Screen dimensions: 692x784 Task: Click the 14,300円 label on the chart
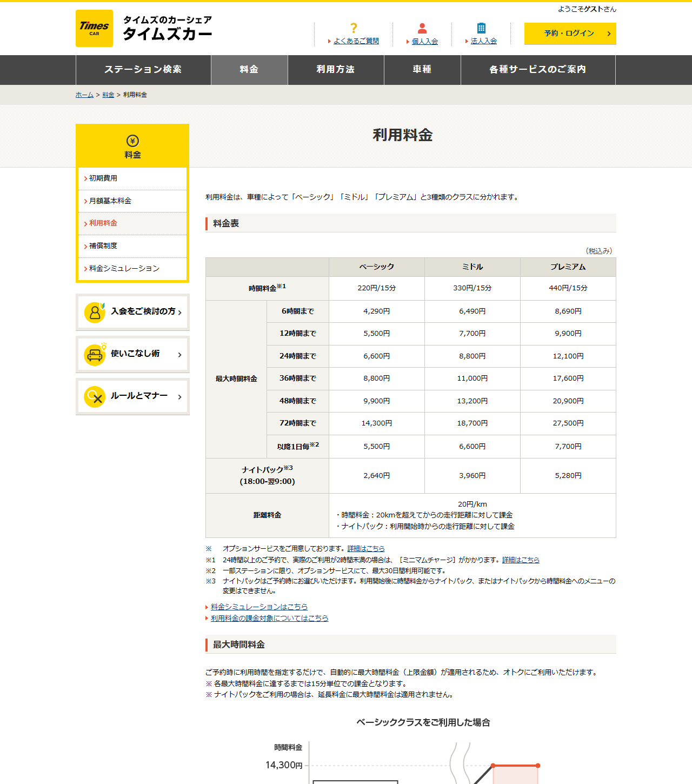tap(284, 765)
